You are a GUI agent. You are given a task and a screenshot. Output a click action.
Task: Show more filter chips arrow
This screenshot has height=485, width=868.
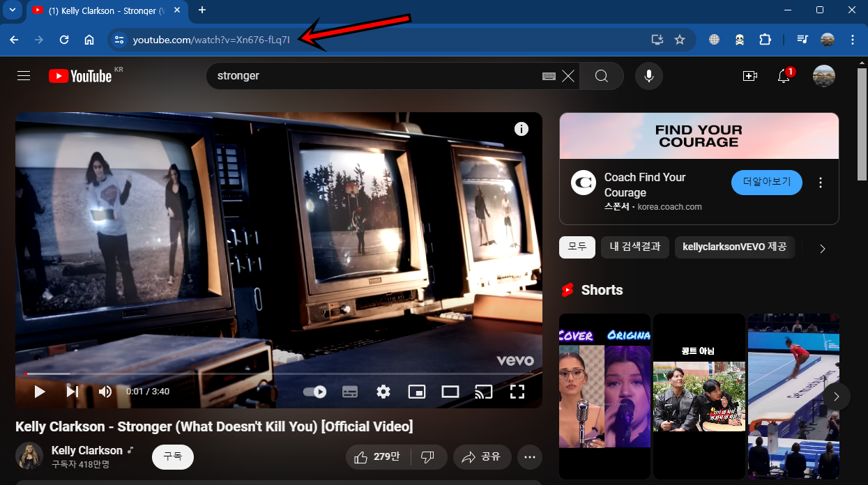823,249
